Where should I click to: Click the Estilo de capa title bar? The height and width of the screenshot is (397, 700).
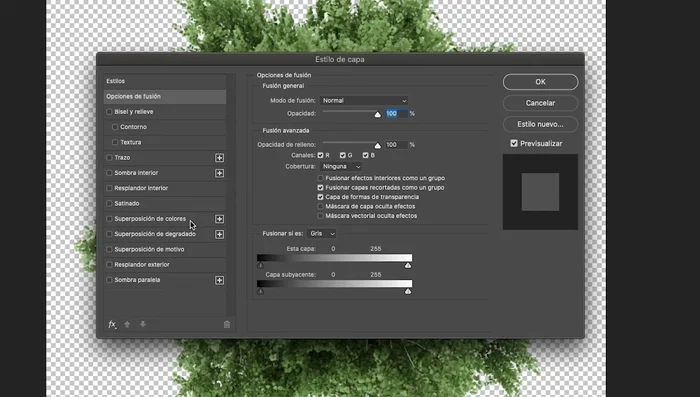[x=340, y=59]
